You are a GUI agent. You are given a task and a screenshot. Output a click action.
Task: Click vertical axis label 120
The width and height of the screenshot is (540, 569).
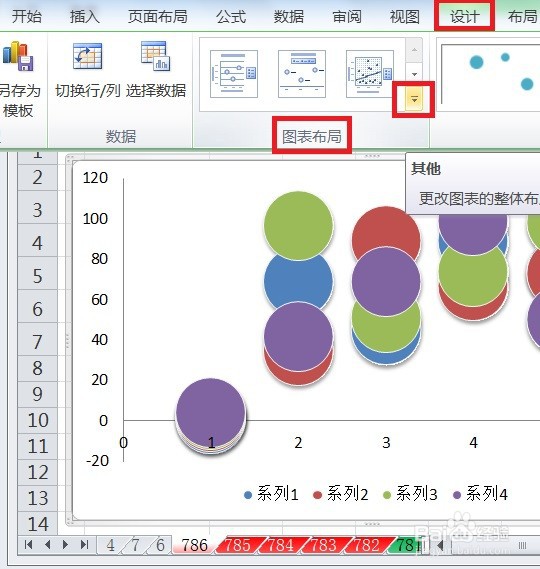coord(95,178)
